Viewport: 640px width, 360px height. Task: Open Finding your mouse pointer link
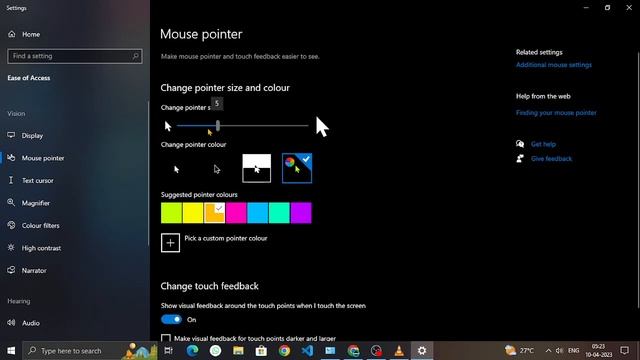[556, 113]
